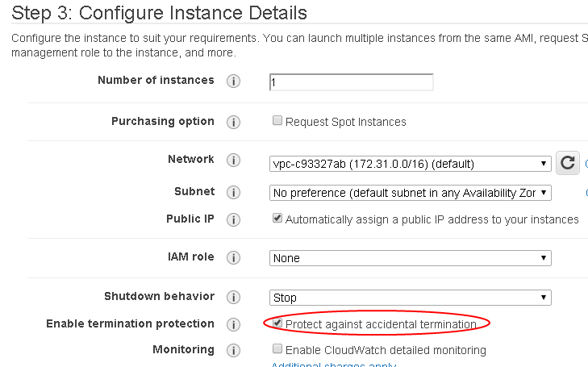Toggle Protect against accidental termination
The height and width of the screenshot is (367, 588).
(277, 323)
